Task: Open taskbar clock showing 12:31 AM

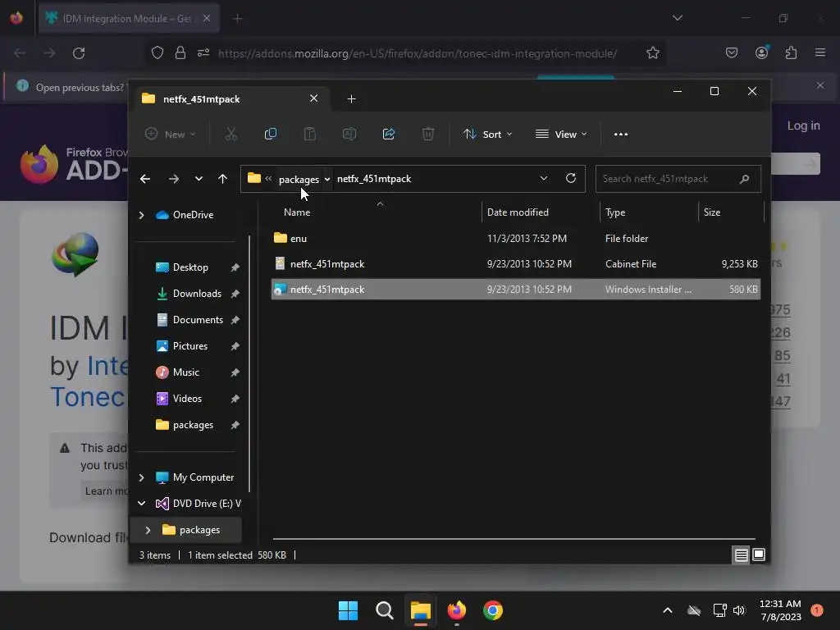Action: [x=780, y=610]
